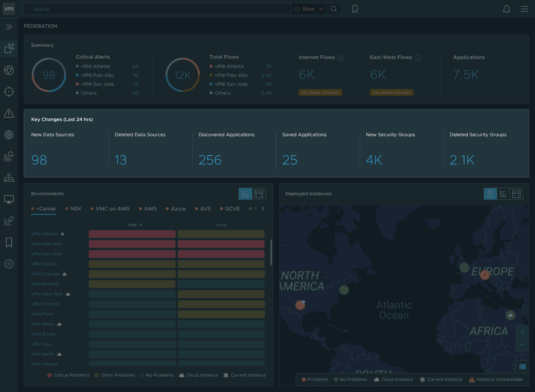Click the Environments list vertical scrollbar
The height and width of the screenshot is (392, 535).
[x=271, y=252]
